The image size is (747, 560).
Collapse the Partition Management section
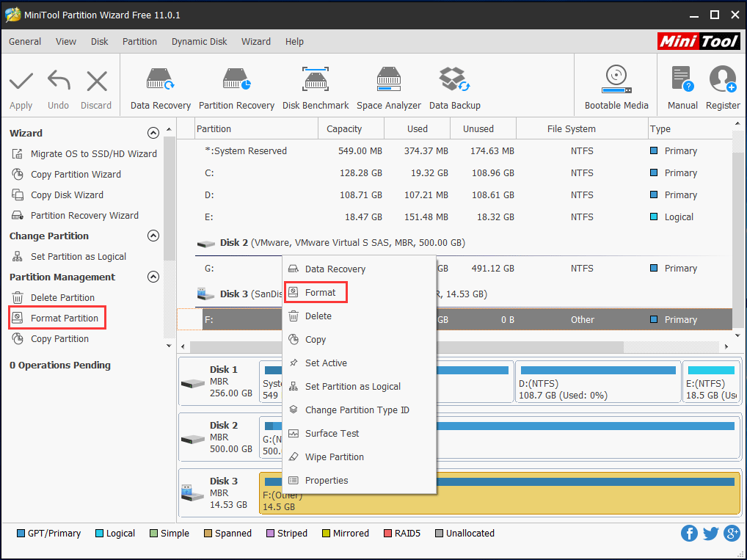point(153,277)
